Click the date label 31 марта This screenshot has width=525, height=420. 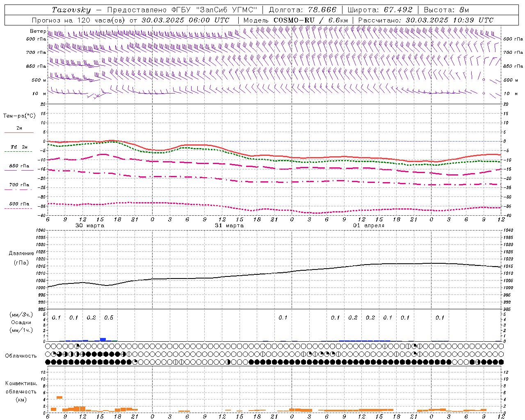click(229, 226)
